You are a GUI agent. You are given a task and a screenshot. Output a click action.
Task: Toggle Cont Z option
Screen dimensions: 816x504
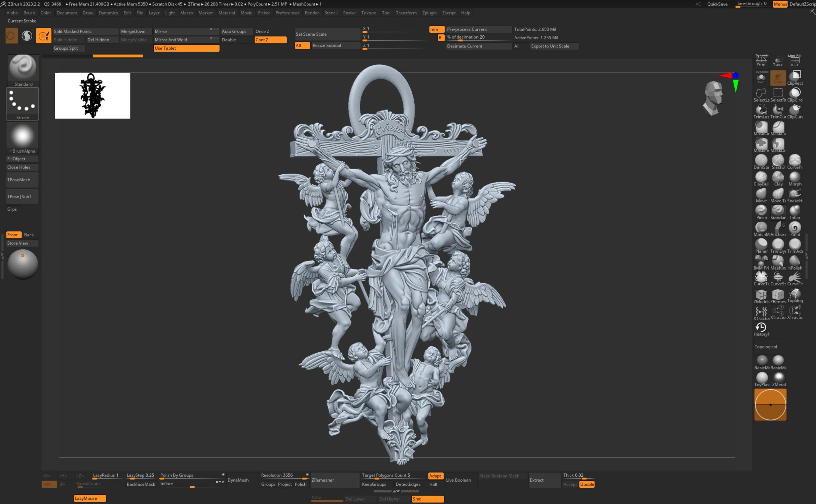tap(270, 40)
